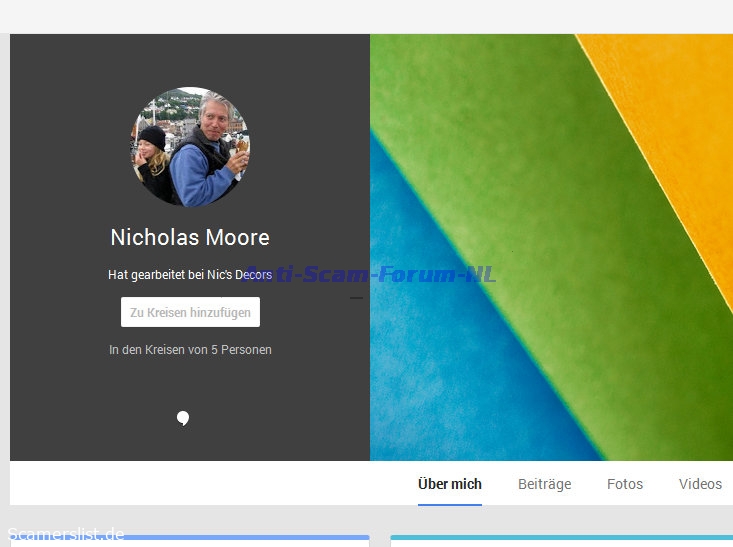The width and height of the screenshot is (733, 547).
Task: Click Nicholas Moore's round profile photo
Action: [x=190, y=147]
